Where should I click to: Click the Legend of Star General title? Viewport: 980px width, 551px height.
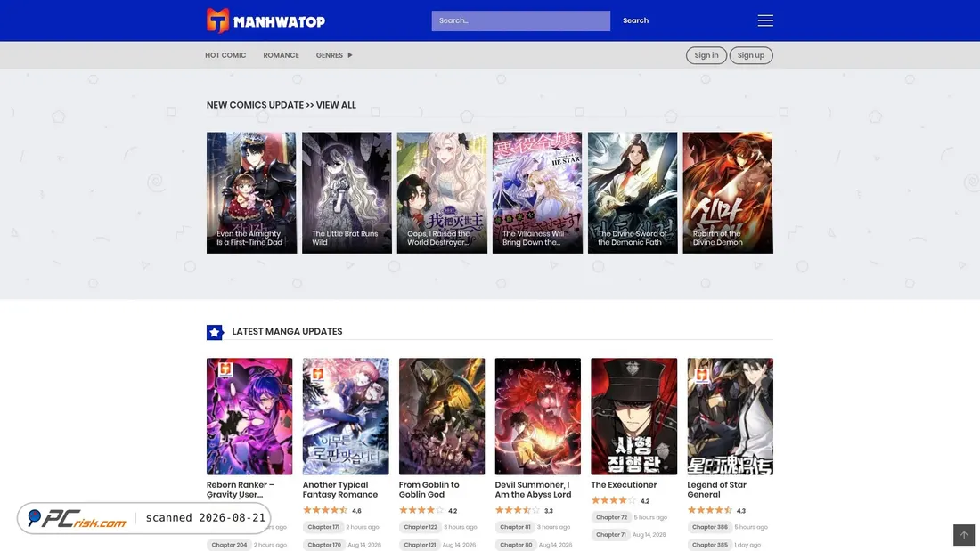(x=717, y=490)
